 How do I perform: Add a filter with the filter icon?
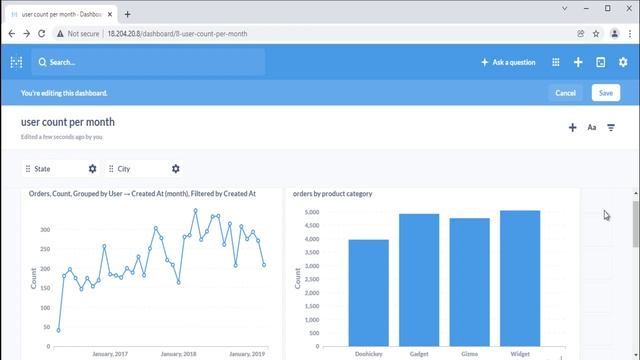(x=611, y=127)
